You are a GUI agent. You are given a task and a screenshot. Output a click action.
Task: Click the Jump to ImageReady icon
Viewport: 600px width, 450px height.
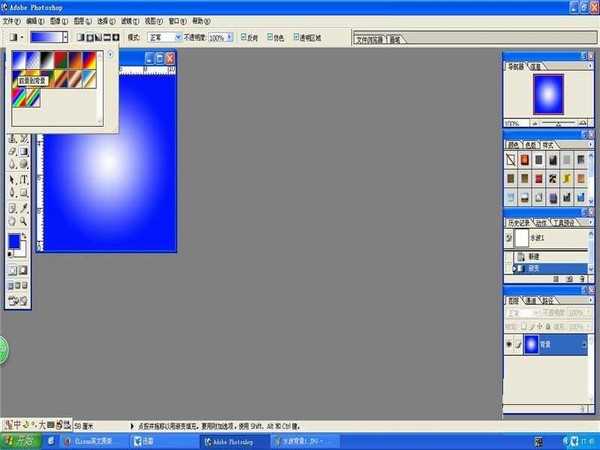click(18, 299)
